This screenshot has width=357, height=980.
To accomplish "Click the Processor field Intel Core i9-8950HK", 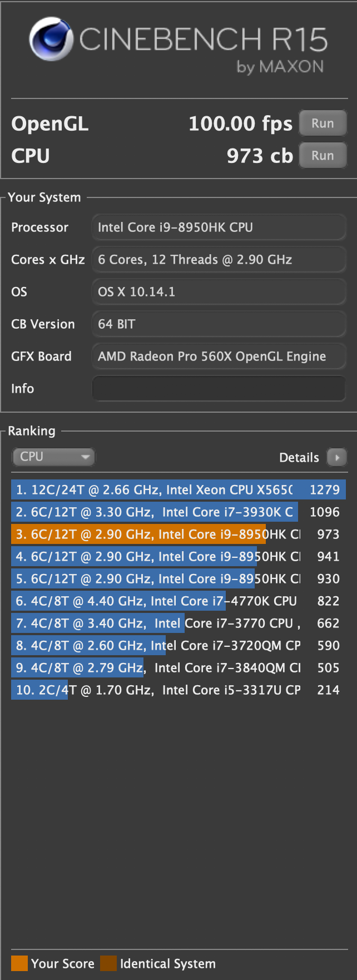I will coord(219,227).
